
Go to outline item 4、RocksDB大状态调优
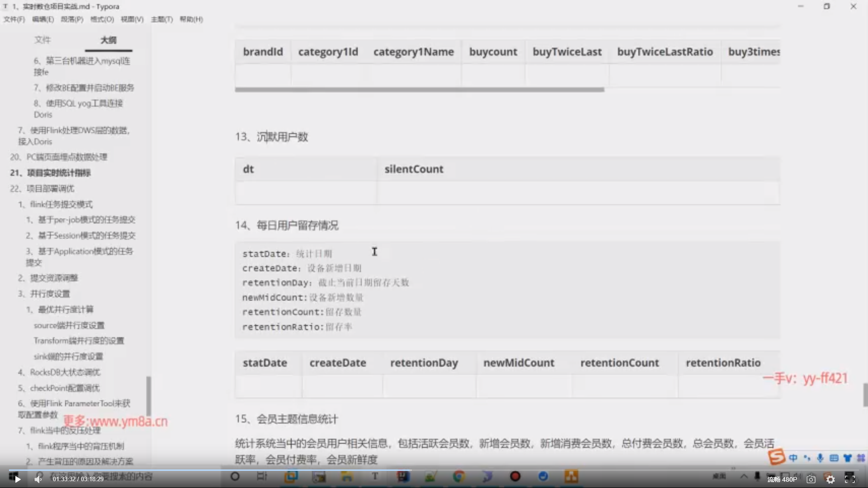[59, 372]
